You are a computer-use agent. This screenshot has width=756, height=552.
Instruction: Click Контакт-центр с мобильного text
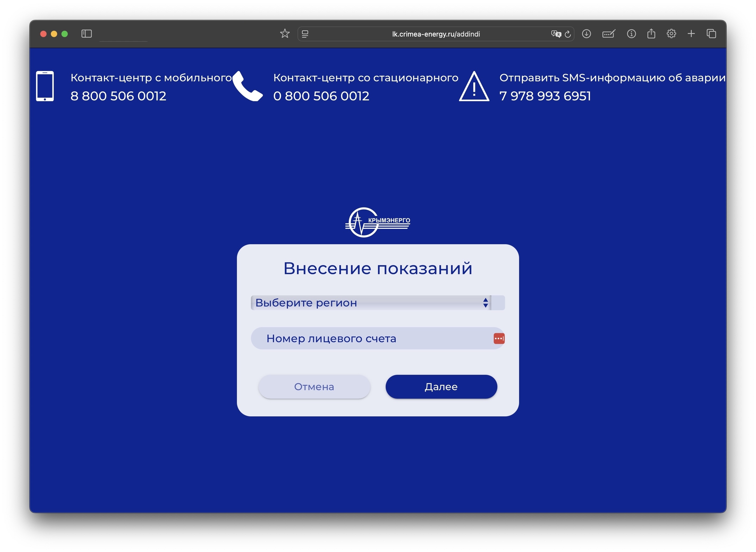pos(151,78)
